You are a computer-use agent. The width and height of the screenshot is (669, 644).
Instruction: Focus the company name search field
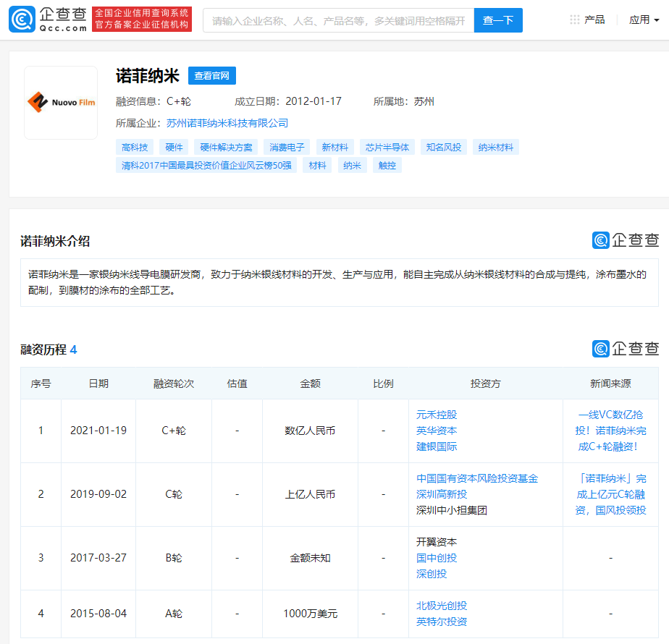pos(338,20)
